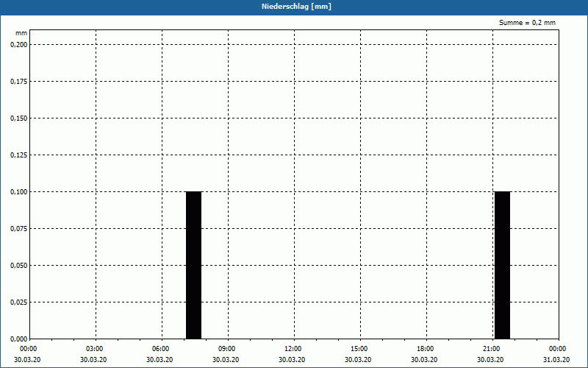Select the 0,100 y-axis value
The width and height of the screenshot is (588, 368).
[19, 191]
